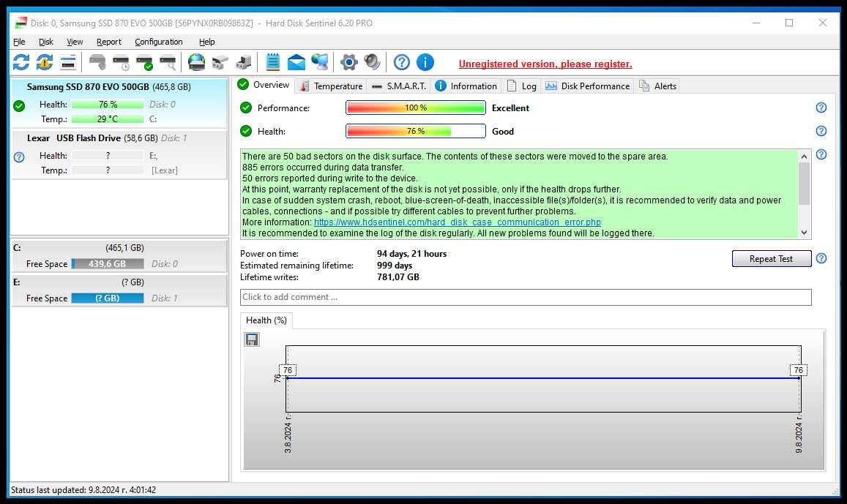Click the C: free space 439,6 GB bar
Viewport: 847px width, 504px height.
[x=108, y=264]
